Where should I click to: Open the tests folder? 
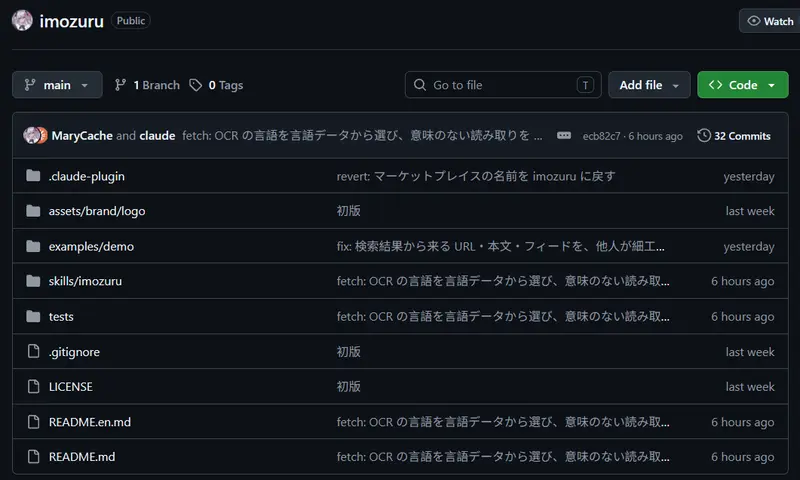[x=61, y=317]
